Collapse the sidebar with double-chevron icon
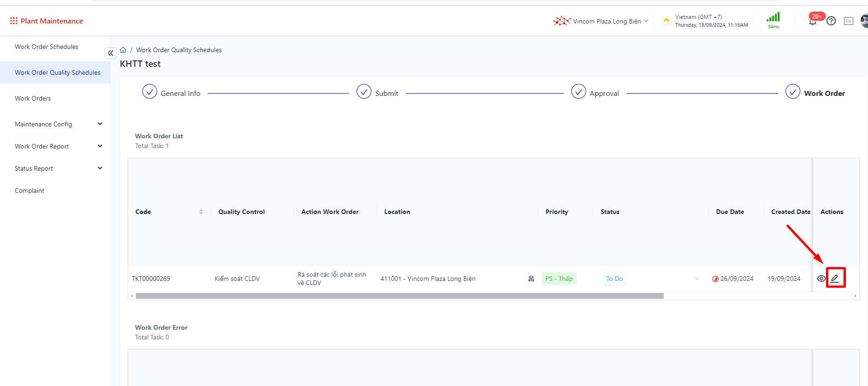The width and height of the screenshot is (868, 386). (x=111, y=53)
